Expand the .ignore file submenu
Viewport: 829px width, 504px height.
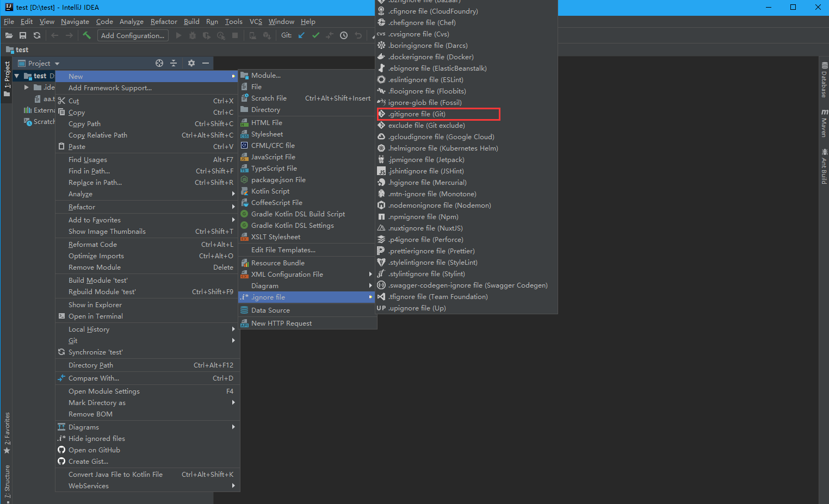pos(307,297)
